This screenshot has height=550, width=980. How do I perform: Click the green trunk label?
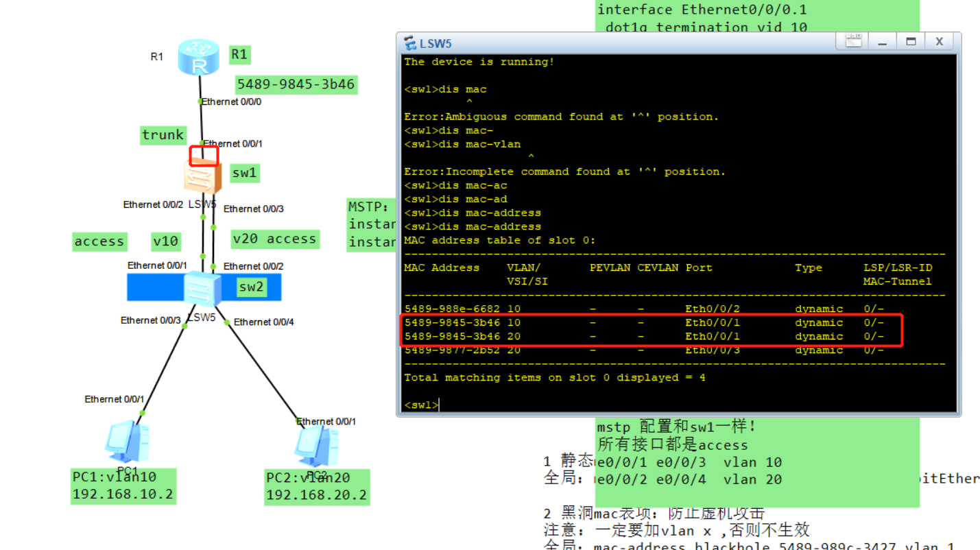163,135
